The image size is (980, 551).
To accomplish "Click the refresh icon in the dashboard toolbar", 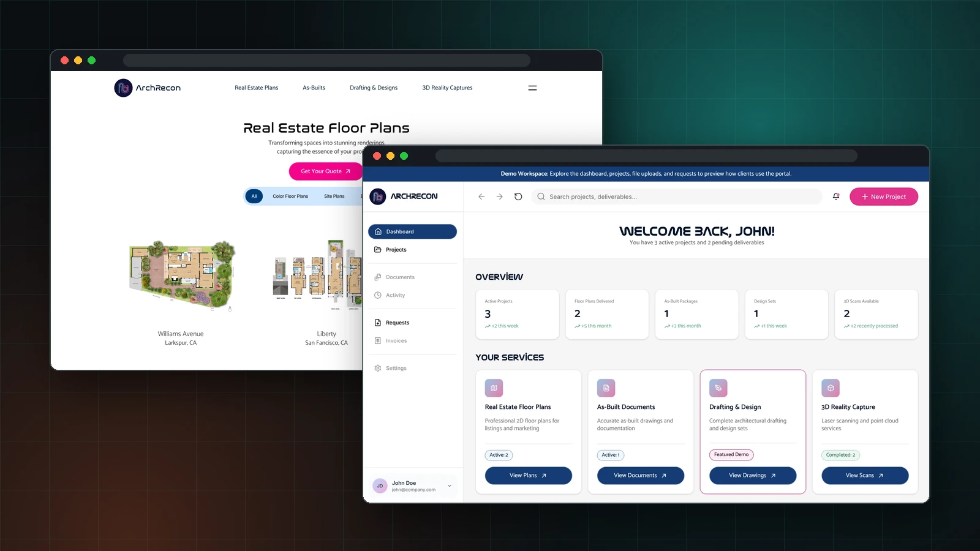I will pos(518,197).
